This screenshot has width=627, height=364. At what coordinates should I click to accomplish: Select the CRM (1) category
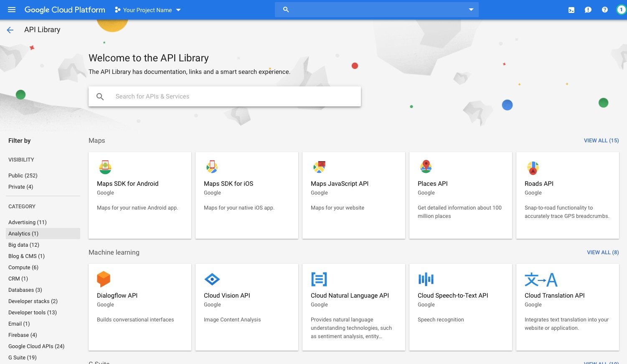18,279
